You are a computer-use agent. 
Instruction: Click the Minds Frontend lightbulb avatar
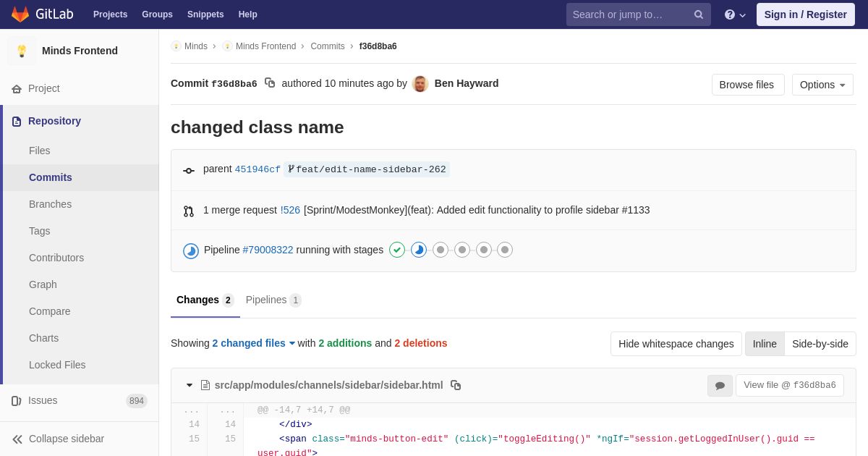coord(22,51)
